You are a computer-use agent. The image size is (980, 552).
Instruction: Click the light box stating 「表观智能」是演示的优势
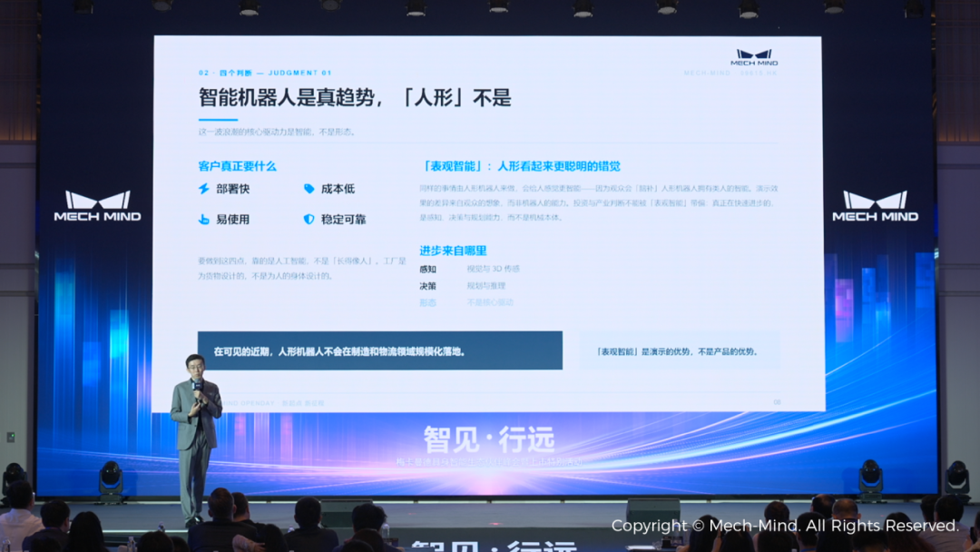[x=680, y=350]
